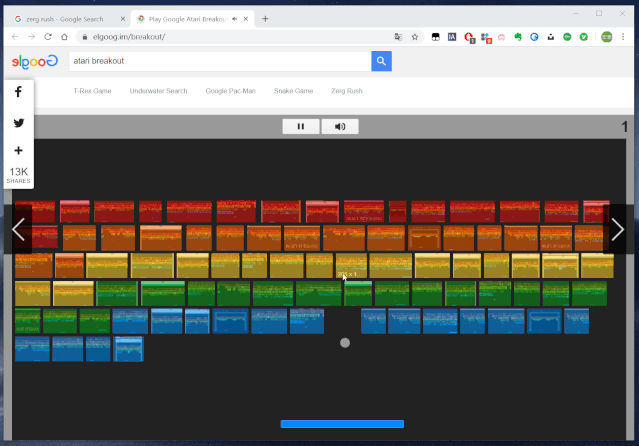
Task: Open the Google Pac-Man link
Action: (231, 91)
